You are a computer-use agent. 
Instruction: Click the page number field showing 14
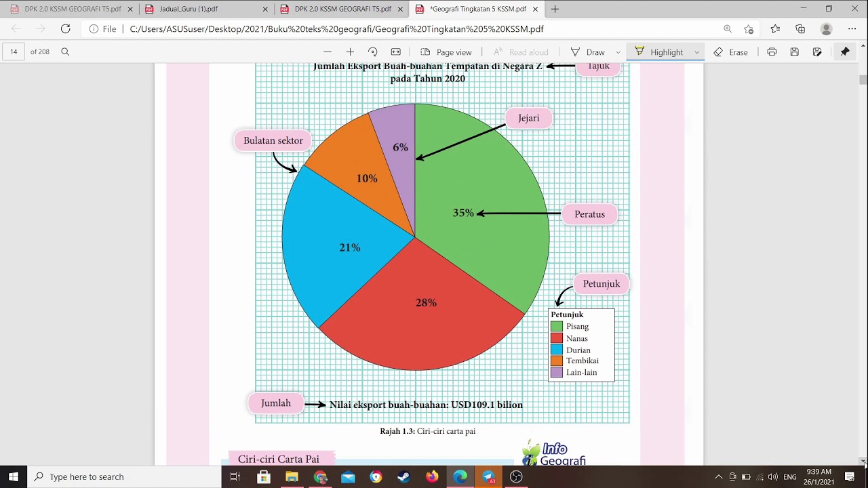pos(14,52)
